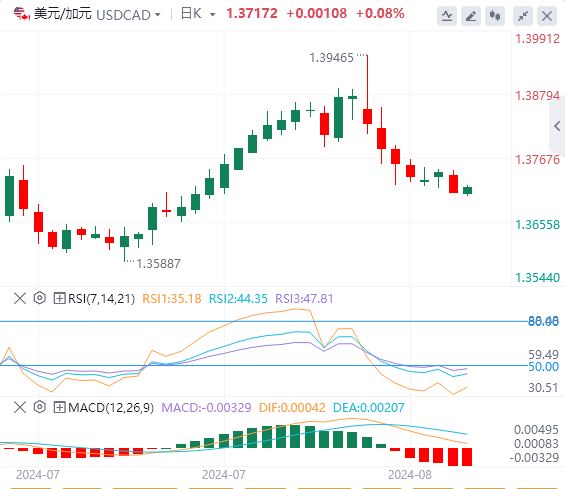565x489 pixels.
Task: Click the 1.35887 low price marker
Action: 158,264
